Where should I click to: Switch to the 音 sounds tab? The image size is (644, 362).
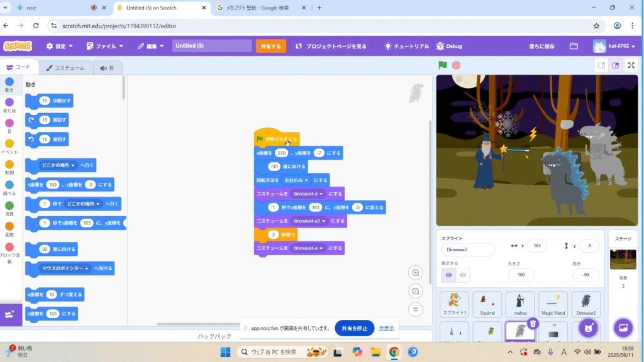pos(107,68)
